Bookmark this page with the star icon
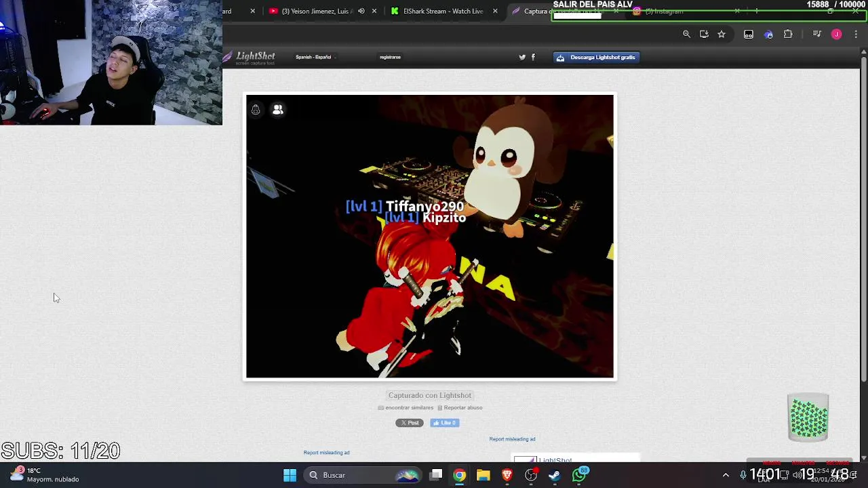 point(722,34)
